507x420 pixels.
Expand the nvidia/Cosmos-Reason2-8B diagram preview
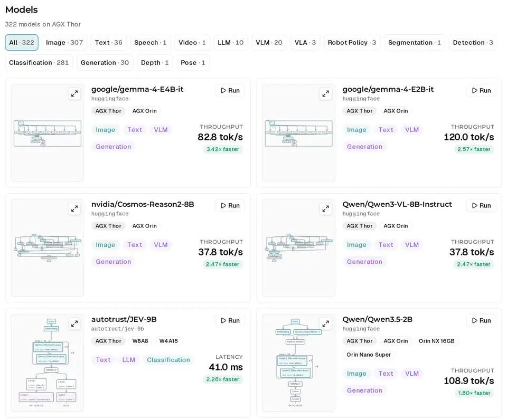(x=74, y=209)
